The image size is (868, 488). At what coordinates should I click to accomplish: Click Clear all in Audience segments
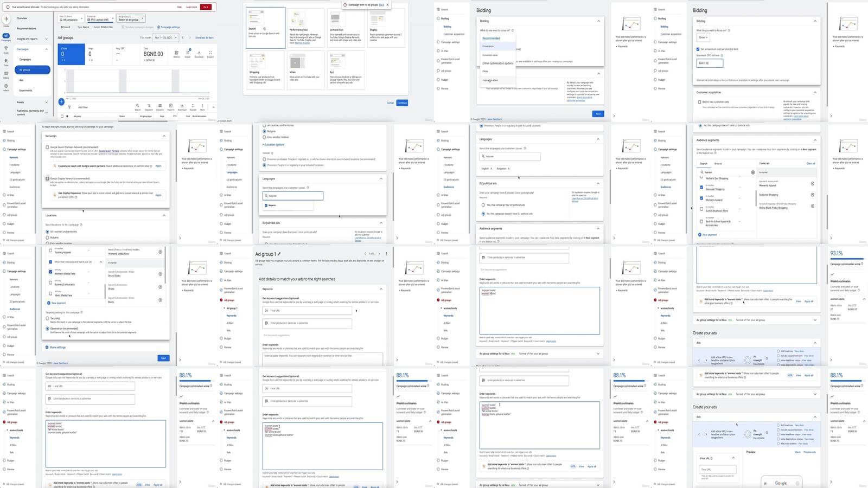pyautogui.click(x=811, y=163)
